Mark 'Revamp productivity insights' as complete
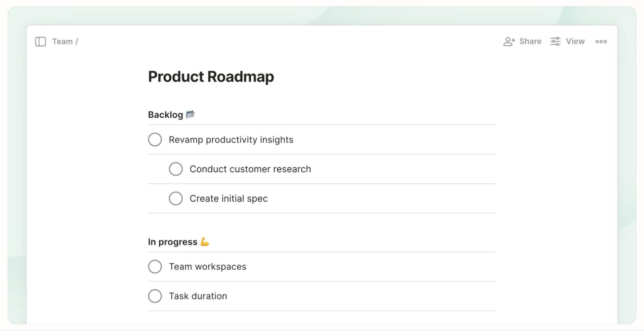This screenshot has width=644, height=331. (155, 140)
